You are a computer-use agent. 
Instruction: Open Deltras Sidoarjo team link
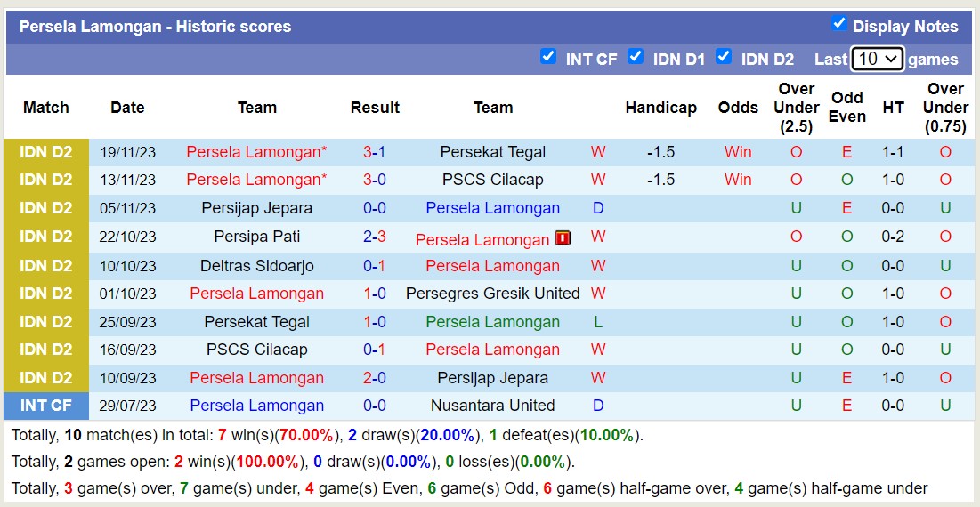click(x=257, y=266)
